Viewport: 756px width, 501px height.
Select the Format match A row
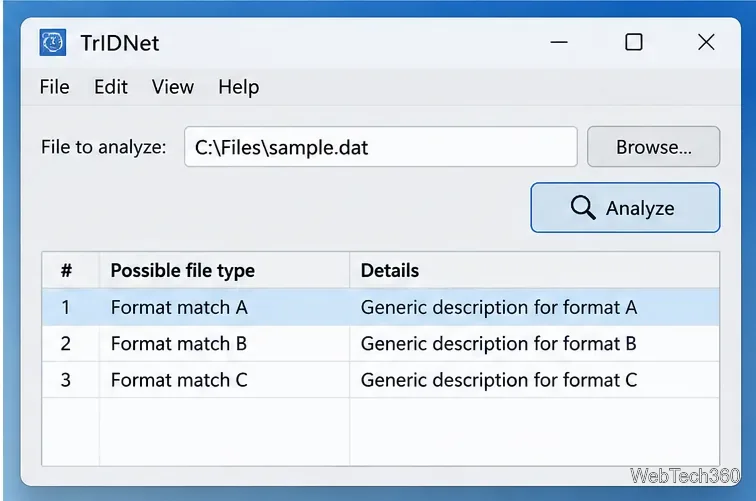[x=380, y=307]
